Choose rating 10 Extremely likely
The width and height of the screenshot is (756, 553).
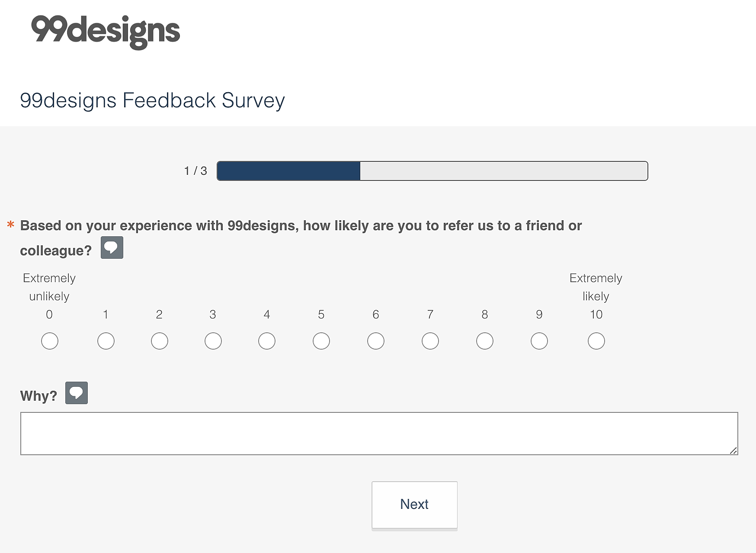tap(596, 341)
